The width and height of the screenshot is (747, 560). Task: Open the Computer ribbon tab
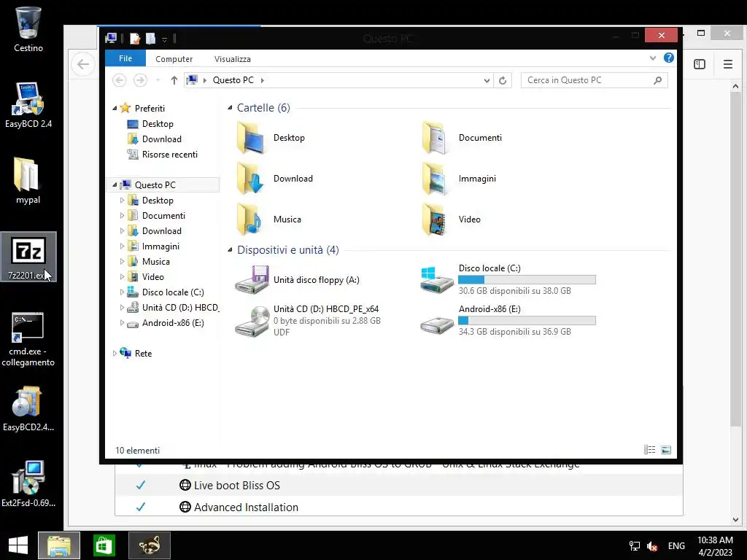coord(174,59)
